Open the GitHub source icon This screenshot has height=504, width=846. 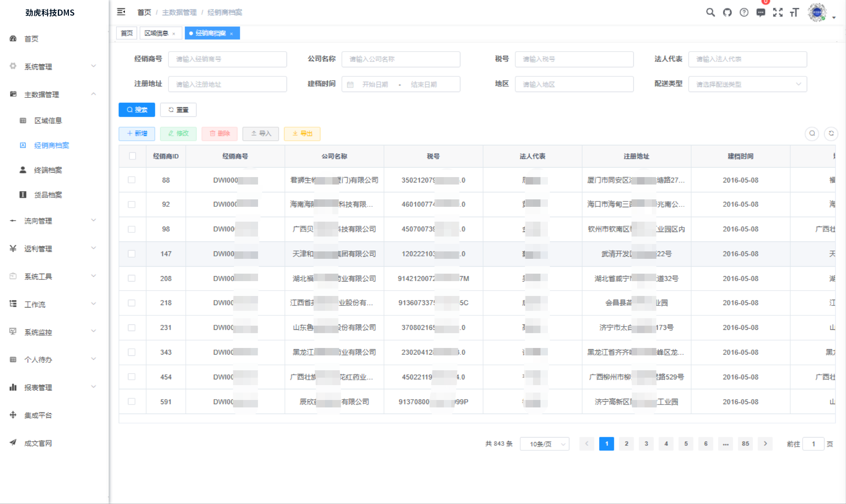point(727,12)
